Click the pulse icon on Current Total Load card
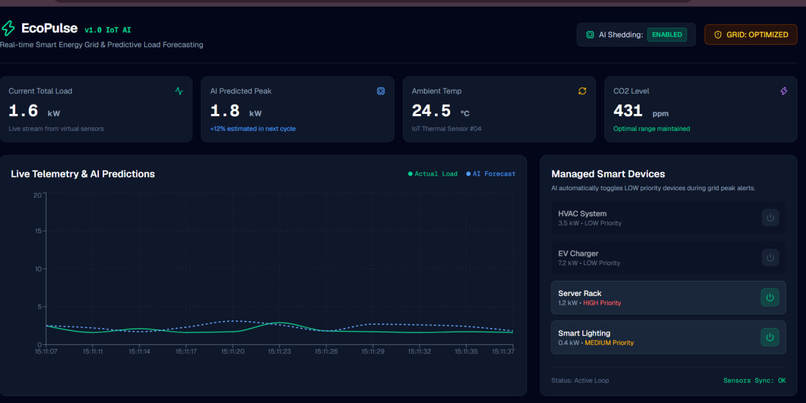The image size is (806, 403). coord(179,91)
